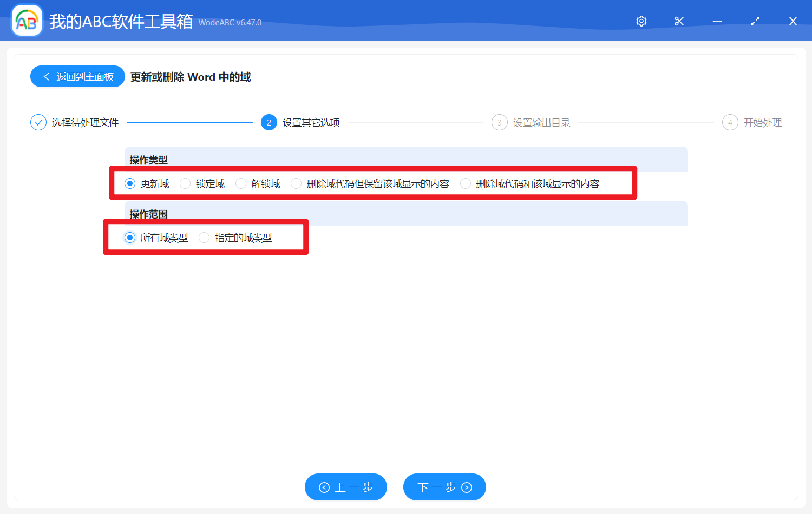Choose 指定的域类型 under 操作范围
Image resolution: width=812 pixels, height=514 pixels.
tap(204, 237)
